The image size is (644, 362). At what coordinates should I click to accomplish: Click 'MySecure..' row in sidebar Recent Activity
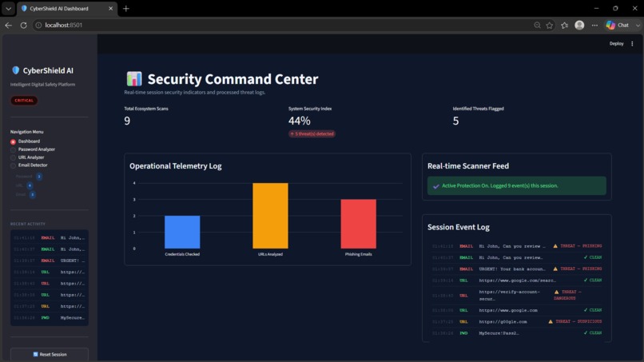(x=50, y=317)
